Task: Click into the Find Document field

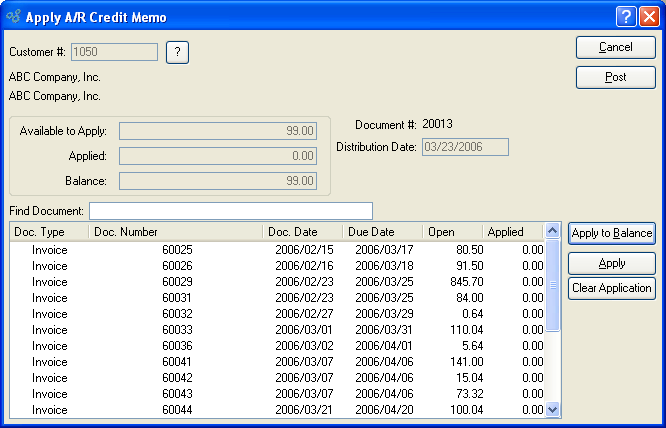Action: 230,211
